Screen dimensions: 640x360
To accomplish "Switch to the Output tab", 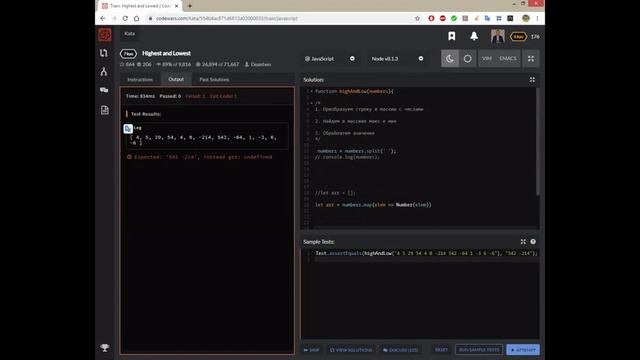I will [x=176, y=79].
